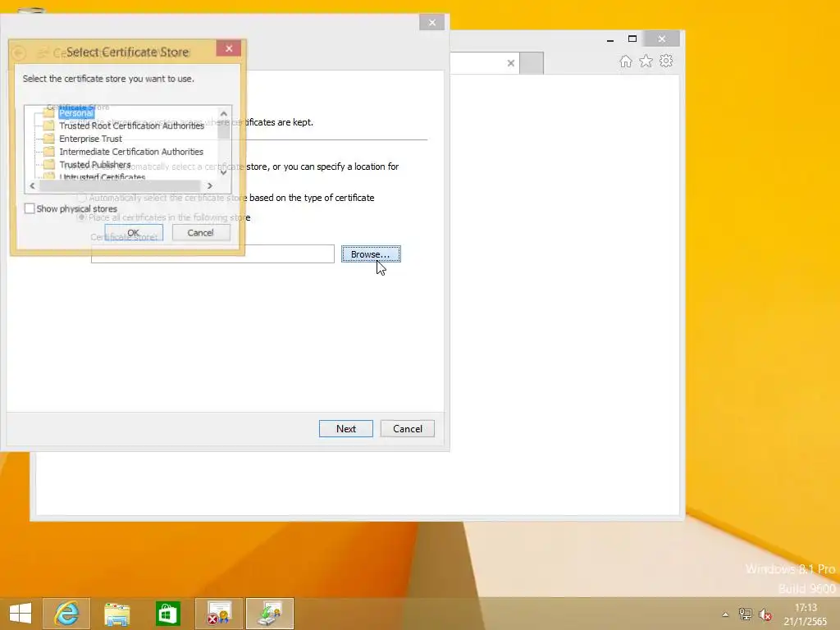The height and width of the screenshot is (630, 840).
Task: Select Trusted Root Certification Authorities store
Action: (x=131, y=126)
